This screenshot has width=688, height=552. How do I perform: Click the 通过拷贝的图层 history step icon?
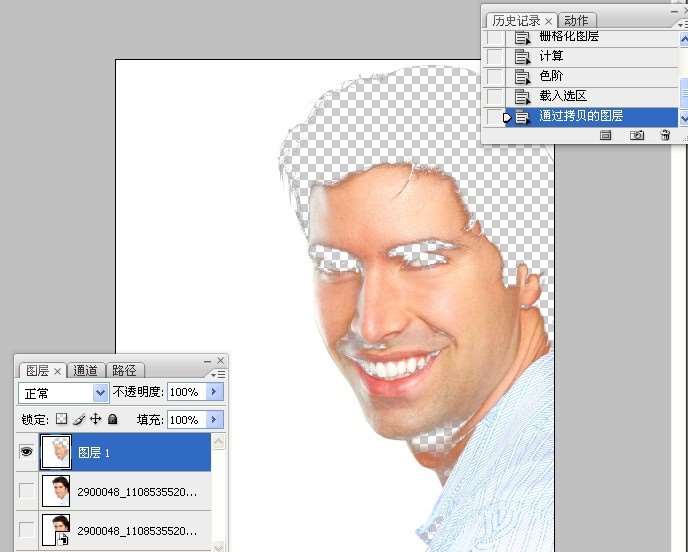click(x=522, y=117)
